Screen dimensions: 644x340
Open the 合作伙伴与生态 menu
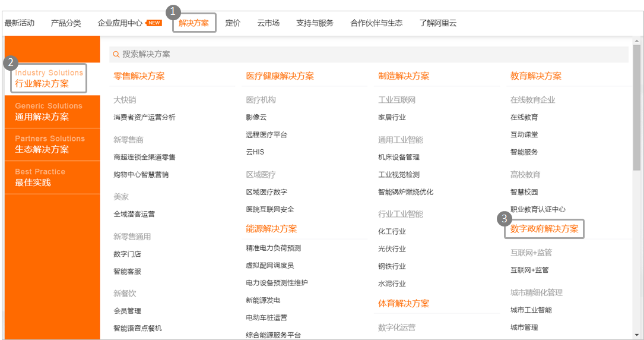[x=376, y=23]
